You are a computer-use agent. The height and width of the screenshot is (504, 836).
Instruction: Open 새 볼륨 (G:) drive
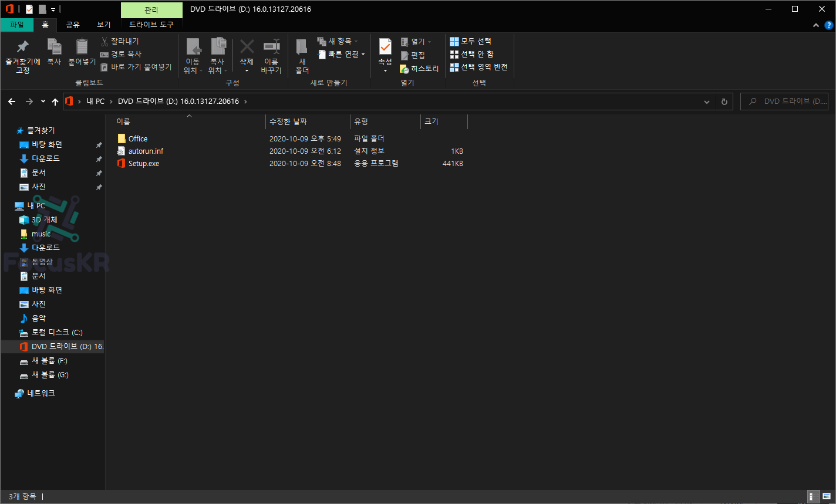[43, 374]
